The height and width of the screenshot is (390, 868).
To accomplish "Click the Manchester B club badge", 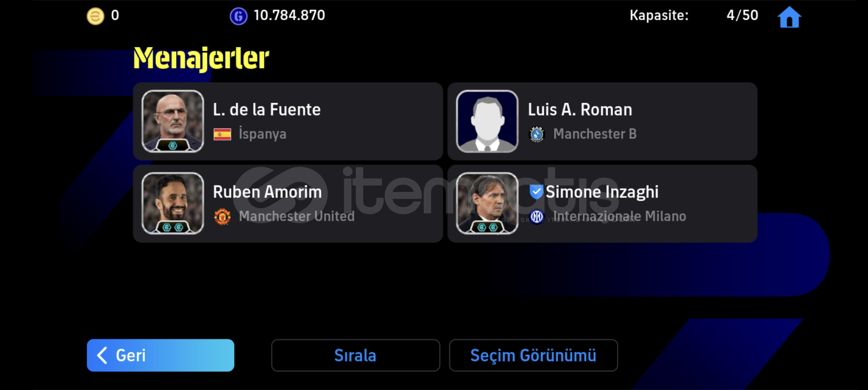I will tap(537, 134).
